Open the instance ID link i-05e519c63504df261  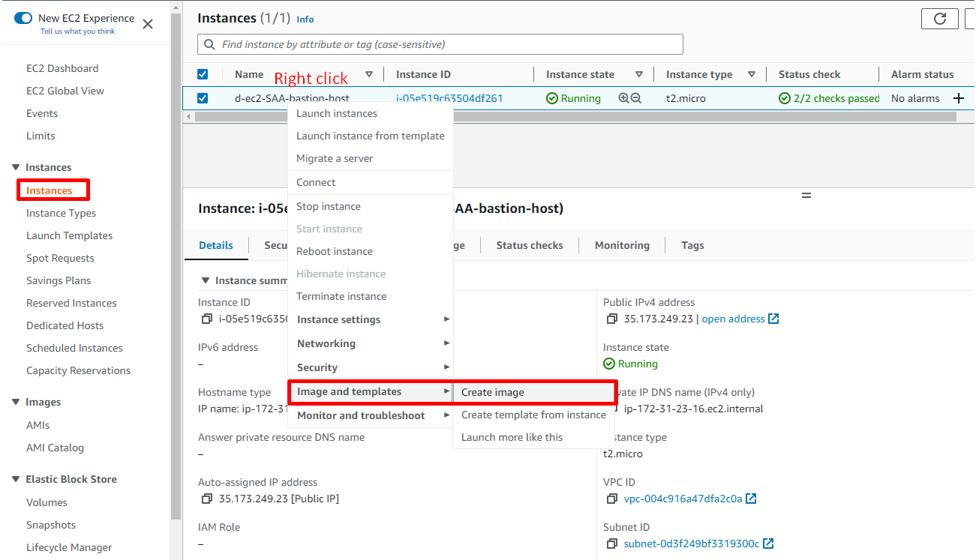coord(449,98)
